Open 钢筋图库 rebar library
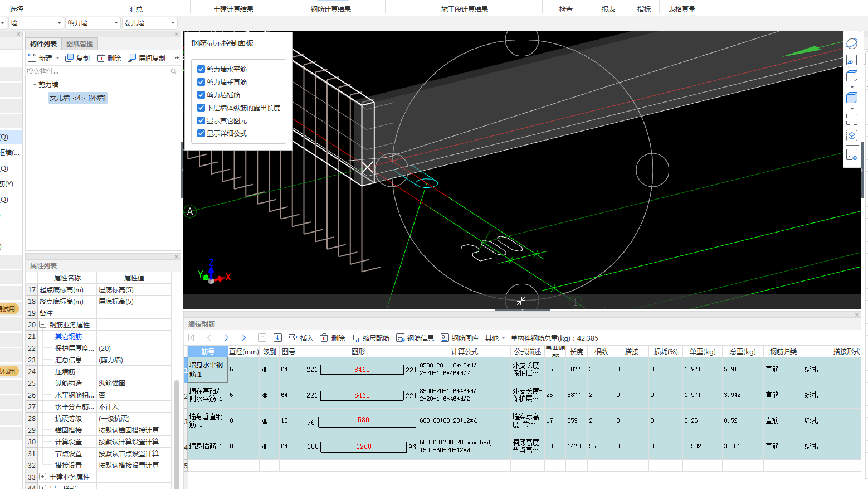868x489 pixels. [460, 338]
